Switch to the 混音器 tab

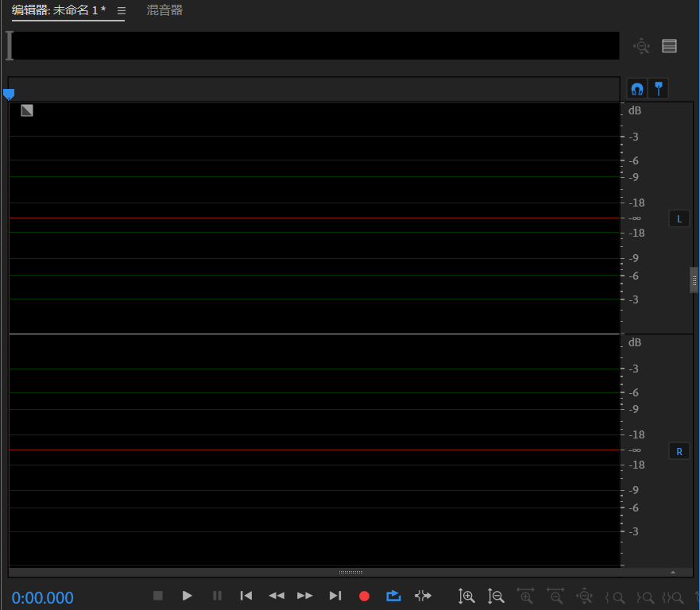164,10
